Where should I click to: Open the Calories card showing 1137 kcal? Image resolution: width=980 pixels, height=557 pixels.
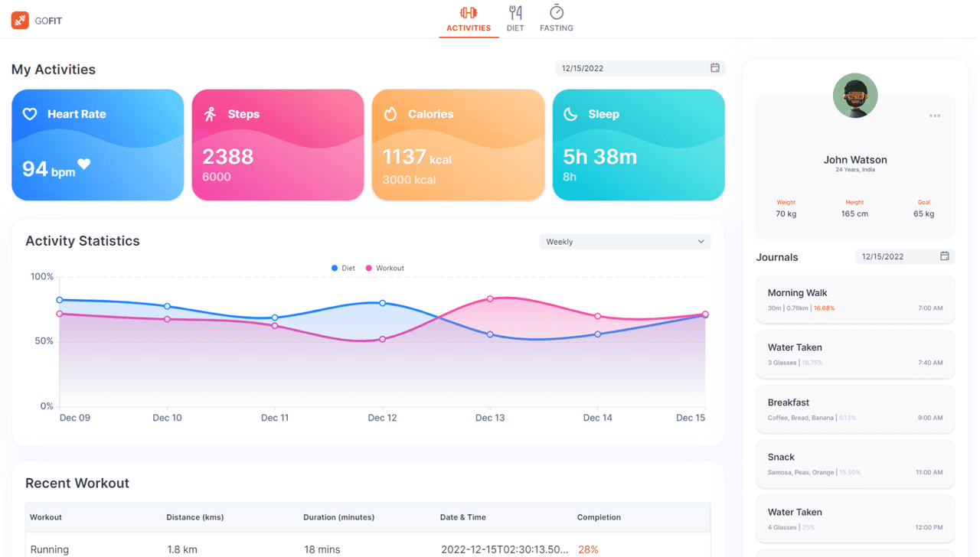(458, 145)
